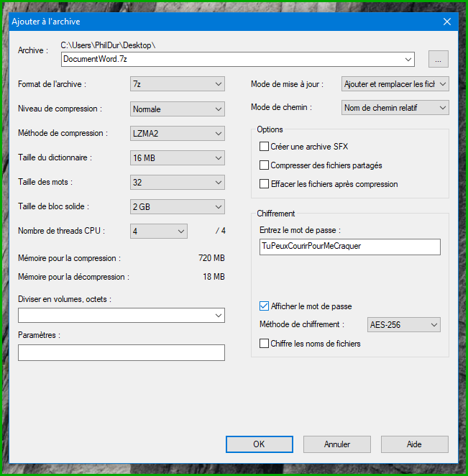Click the Mémoire pour la décompression label

(x=74, y=277)
